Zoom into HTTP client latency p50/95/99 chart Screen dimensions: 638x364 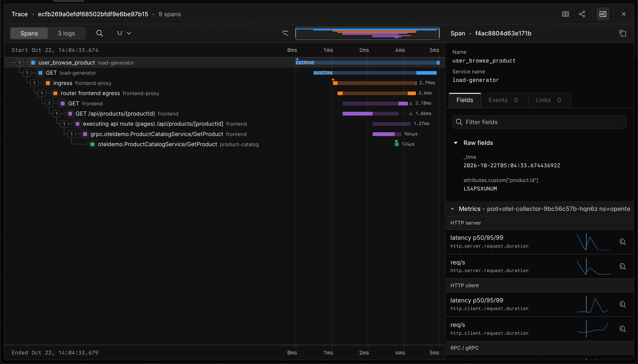pos(622,304)
